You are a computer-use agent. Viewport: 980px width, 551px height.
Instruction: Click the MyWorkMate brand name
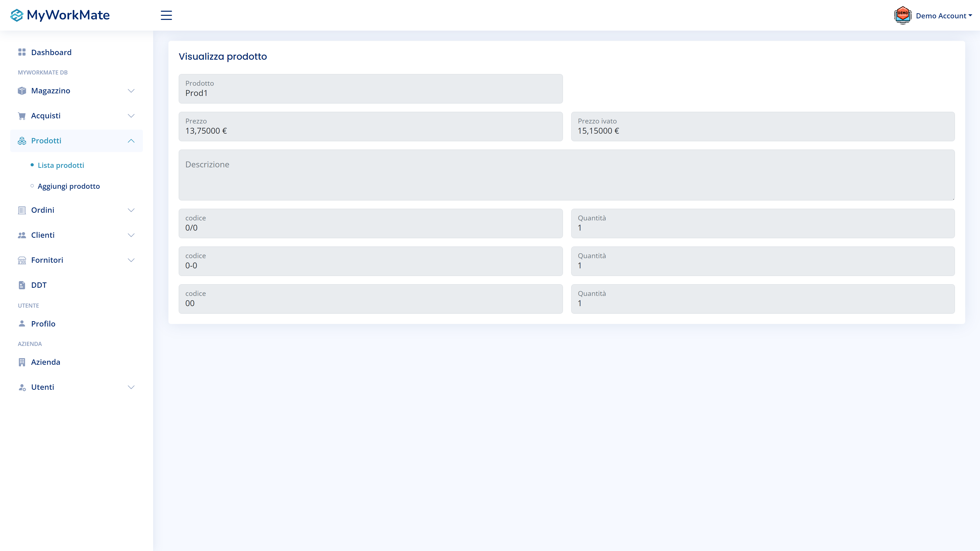(68, 15)
